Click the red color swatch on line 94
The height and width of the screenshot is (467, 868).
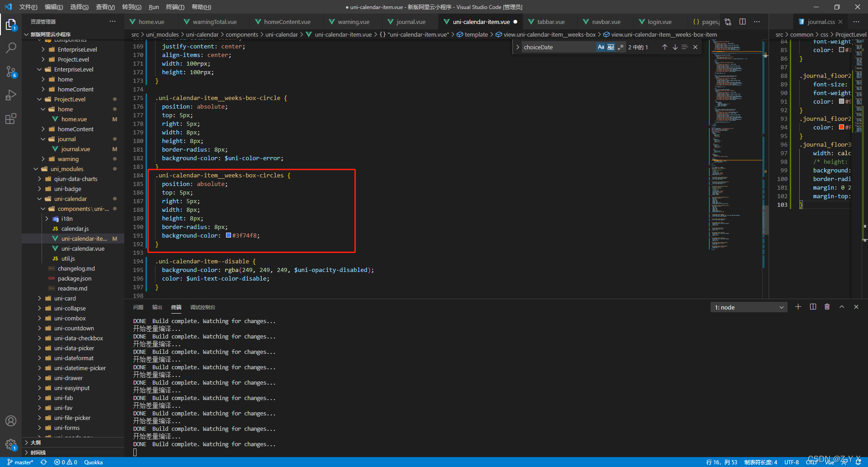pos(841,127)
